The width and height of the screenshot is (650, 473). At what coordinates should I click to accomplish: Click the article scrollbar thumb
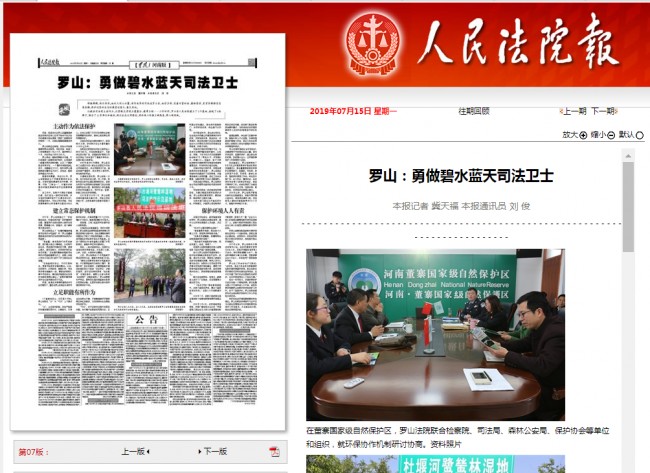(628, 206)
